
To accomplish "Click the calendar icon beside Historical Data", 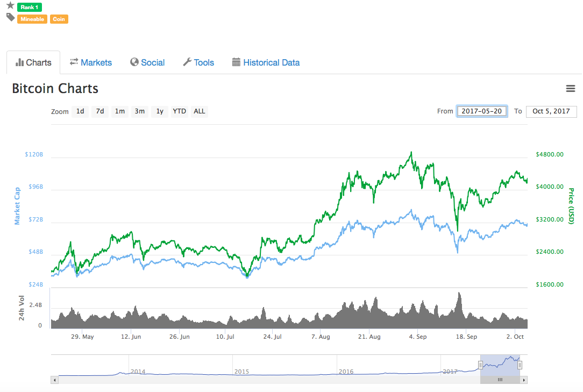I will pyautogui.click(x=236, y=62).
